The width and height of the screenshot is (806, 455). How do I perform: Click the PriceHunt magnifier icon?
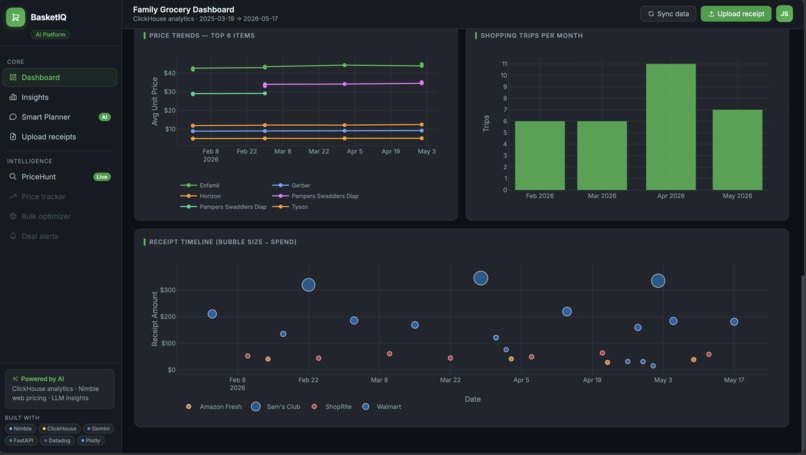13,176
